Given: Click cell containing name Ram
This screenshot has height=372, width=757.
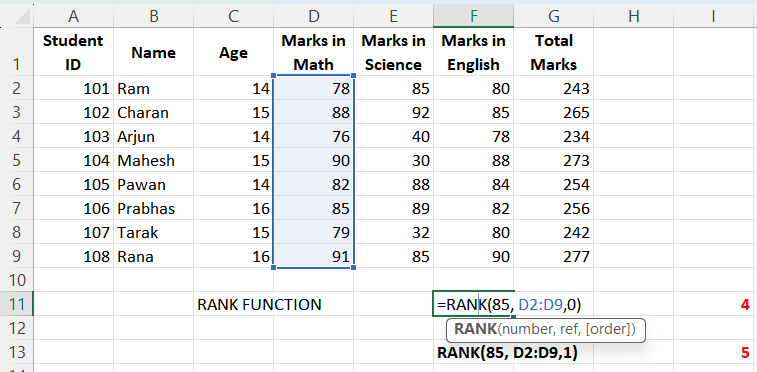Looking at the screenshot, I should tap(154, 88).
